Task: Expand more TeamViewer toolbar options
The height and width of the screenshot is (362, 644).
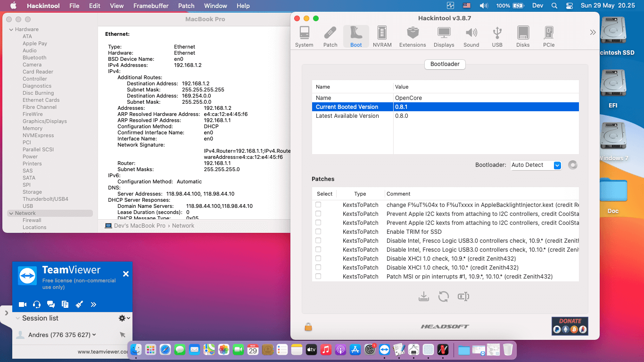Action: pyautogui.click(x=93, y=304)
